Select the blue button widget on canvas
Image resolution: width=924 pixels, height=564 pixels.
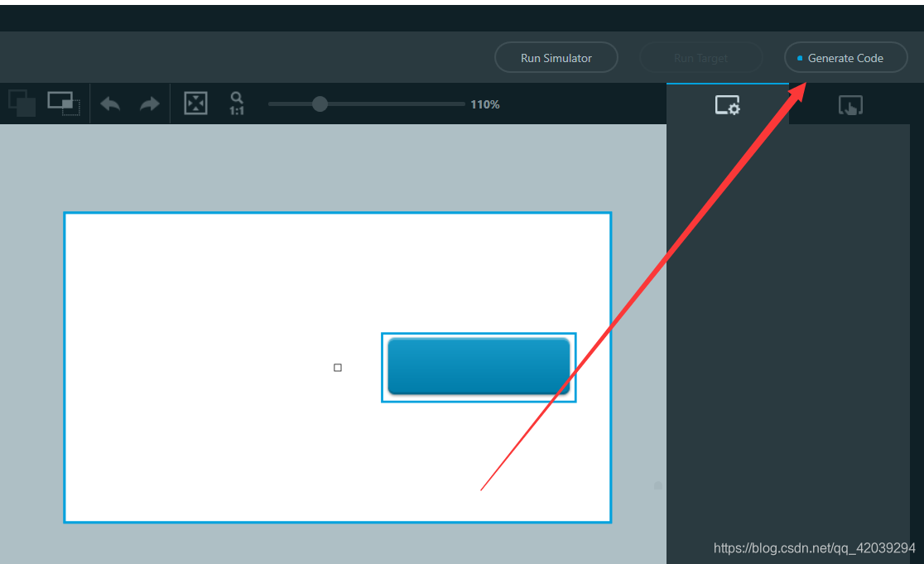click(x=479, y=367)
